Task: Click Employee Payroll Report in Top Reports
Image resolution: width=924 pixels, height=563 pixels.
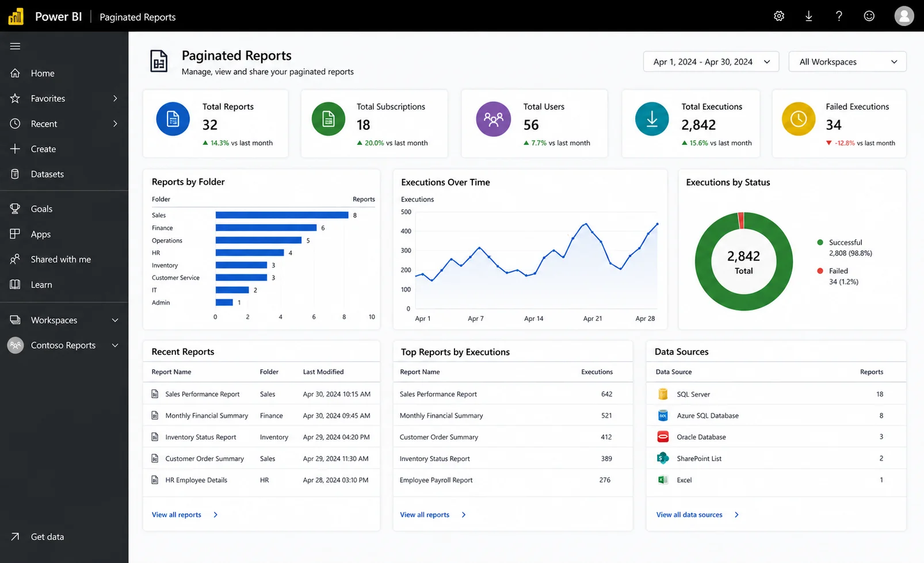Action: point(436,480)
